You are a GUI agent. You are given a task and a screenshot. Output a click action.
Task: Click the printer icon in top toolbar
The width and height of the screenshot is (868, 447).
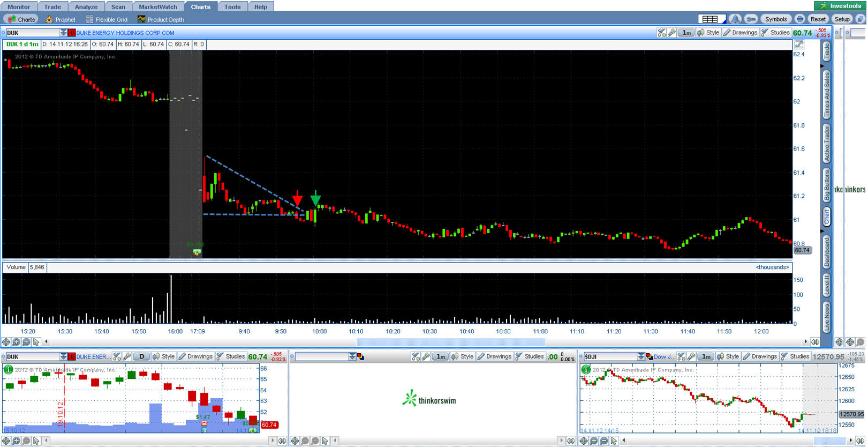(x=799, y=19)
